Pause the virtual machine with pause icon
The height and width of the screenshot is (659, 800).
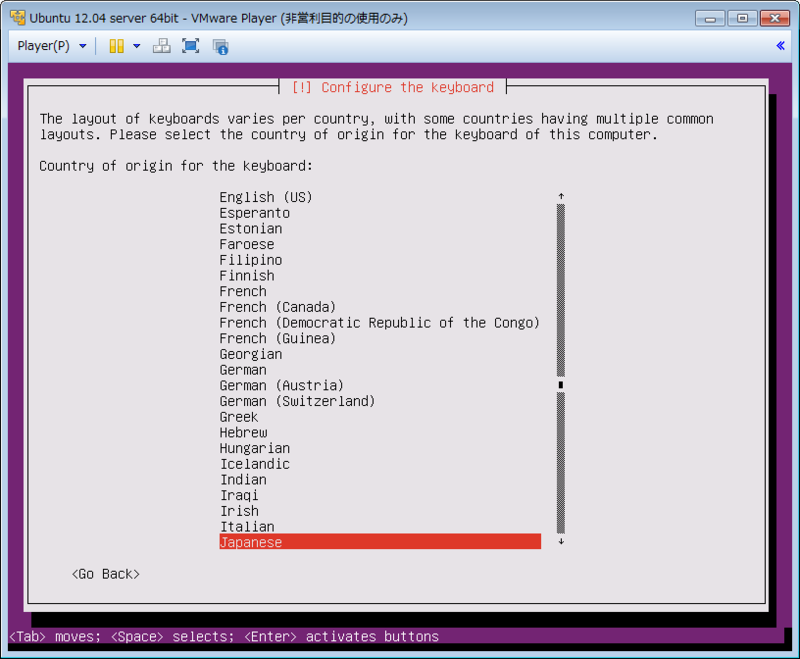(x=116, y=46)
